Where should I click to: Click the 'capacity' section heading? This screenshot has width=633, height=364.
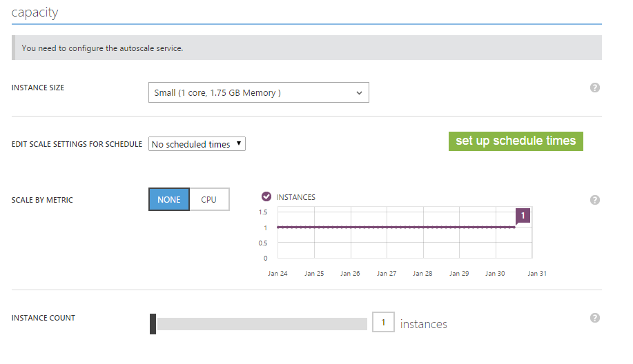coord(35,12)
